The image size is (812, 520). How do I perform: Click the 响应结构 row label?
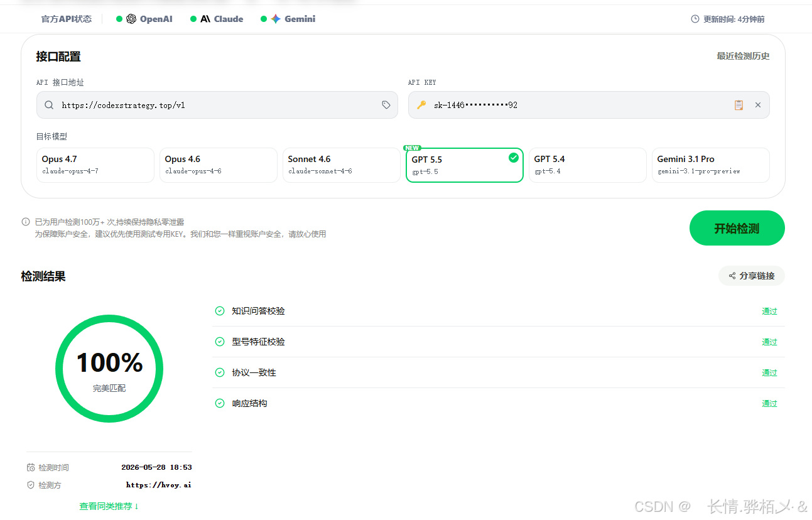(249, 403)
